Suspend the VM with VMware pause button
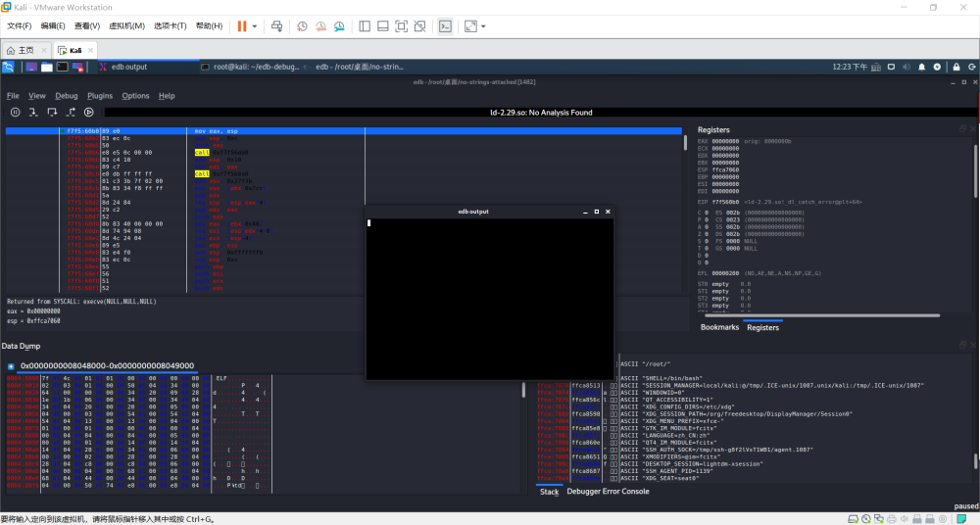Screen dimensions: 980x525 (x=242, y=26)
